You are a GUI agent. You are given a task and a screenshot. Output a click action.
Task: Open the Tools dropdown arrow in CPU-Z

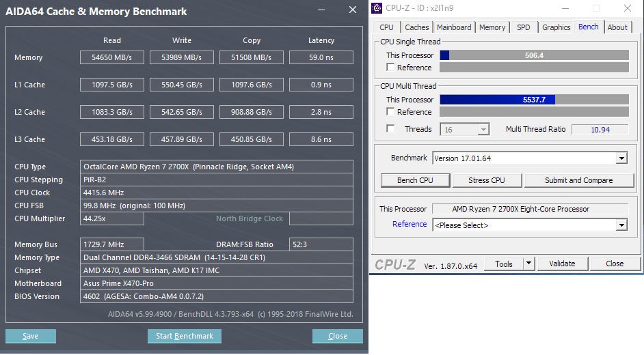pos(529,264)
